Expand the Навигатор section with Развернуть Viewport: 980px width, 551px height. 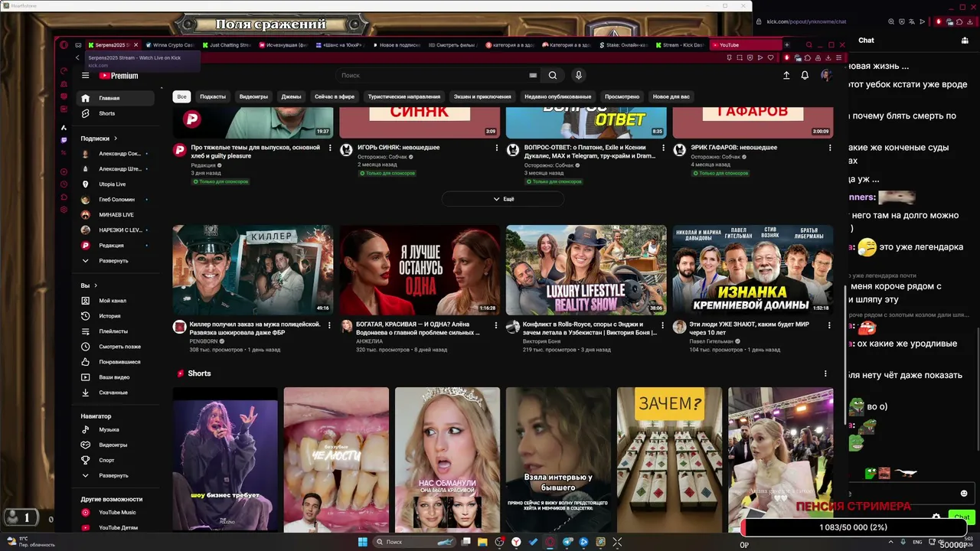pyautogui.click(x=117, y=475)
